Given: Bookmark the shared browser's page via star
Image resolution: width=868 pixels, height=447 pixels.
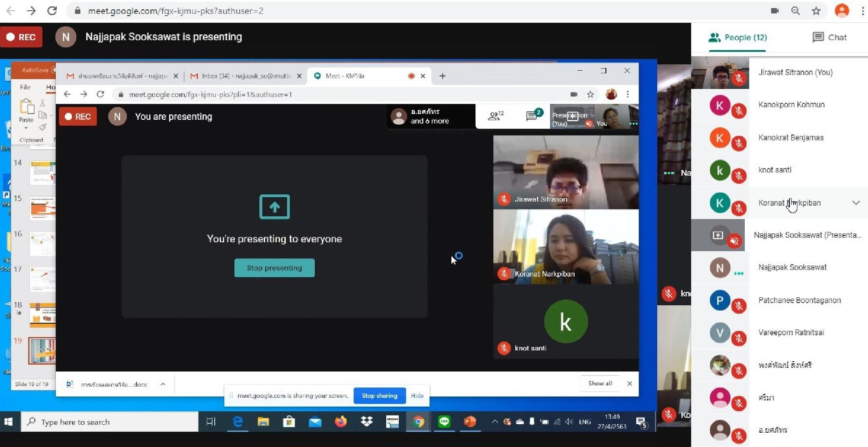Looking at the screenshot, I should point(590,95).
